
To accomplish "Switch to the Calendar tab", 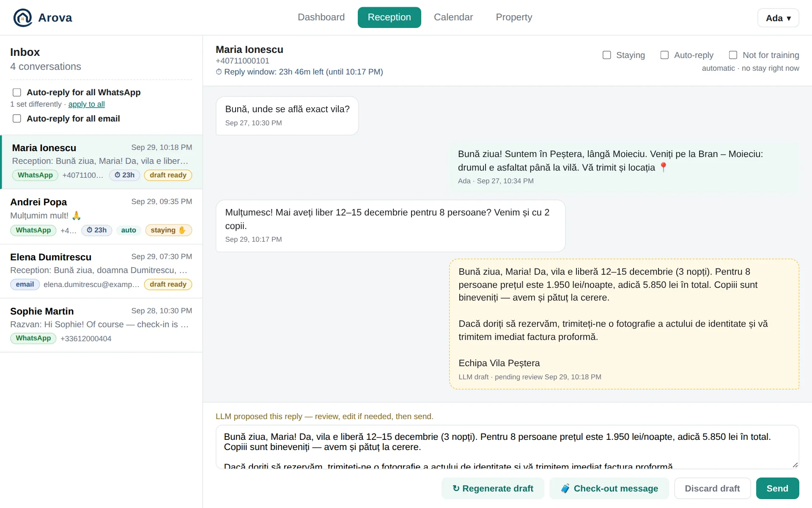I will pyautogui.click(x=453, y=17).
